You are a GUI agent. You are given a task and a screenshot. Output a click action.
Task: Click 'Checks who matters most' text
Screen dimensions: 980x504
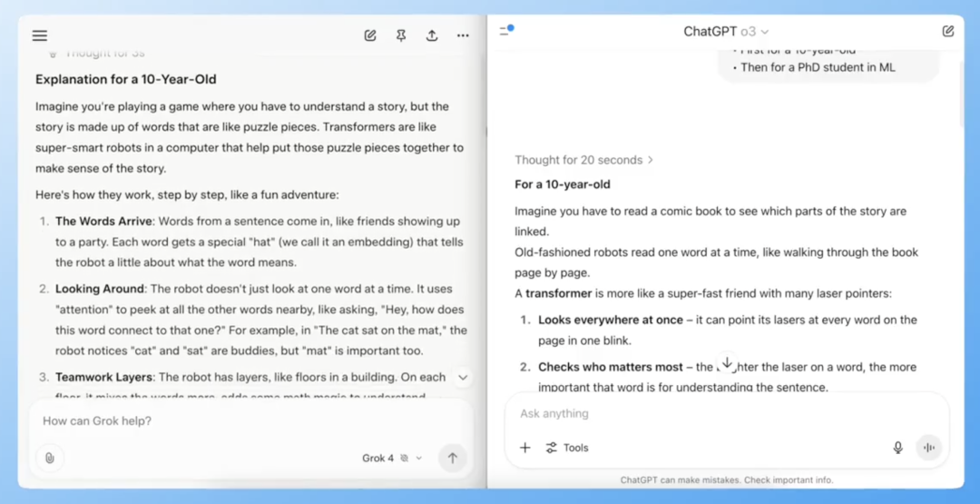(611, 367)
